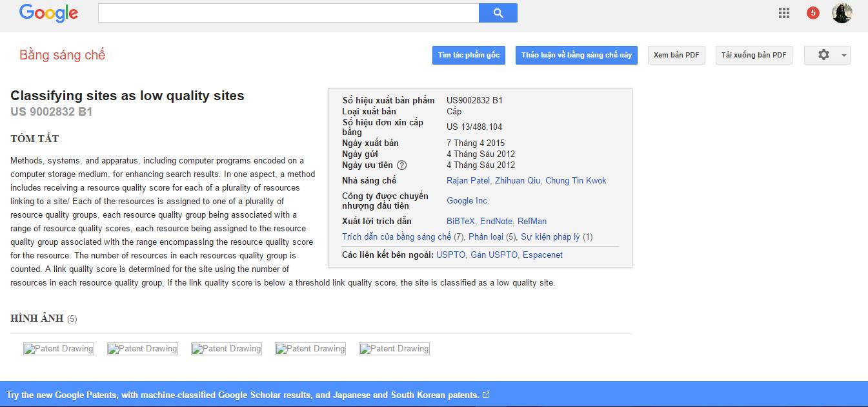Click the title Classifying sites as low quality sites

click(x=127, y=96)
